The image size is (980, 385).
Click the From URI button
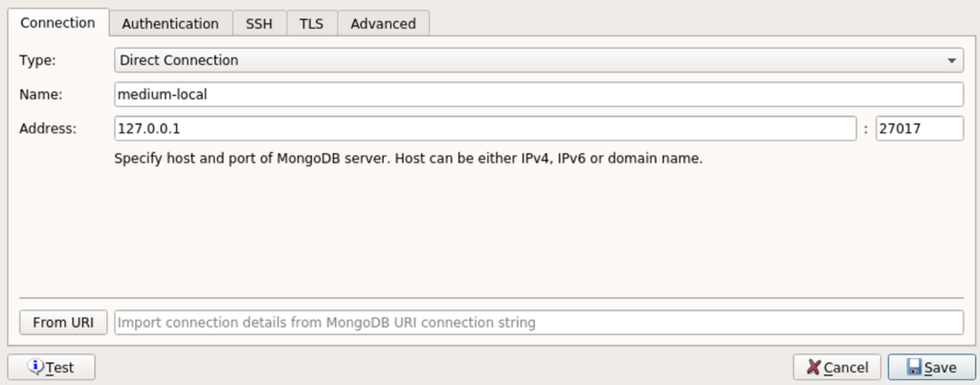(63, 323)
